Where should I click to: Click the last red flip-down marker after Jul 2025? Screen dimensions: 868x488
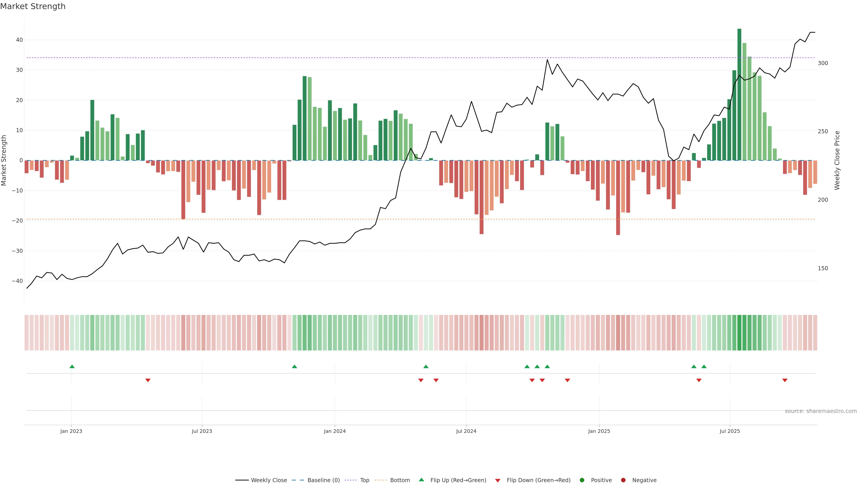click(x=785, y=380)
